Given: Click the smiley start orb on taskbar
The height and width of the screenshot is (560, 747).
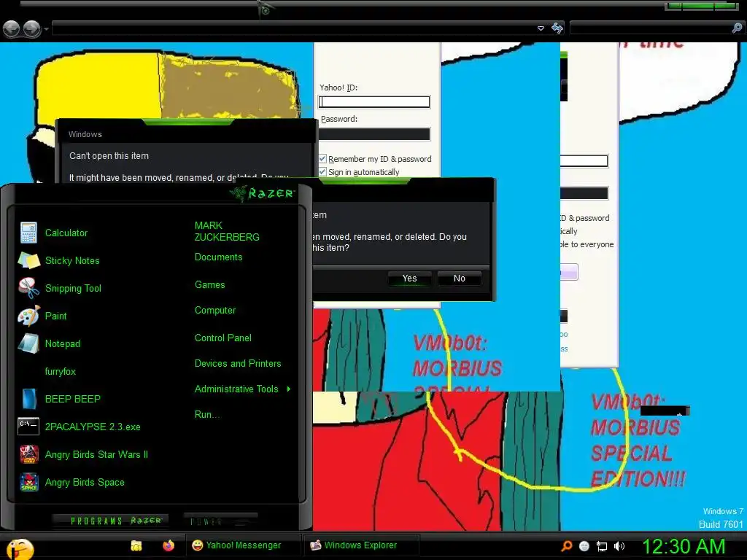Looking at the screenshot, I should tap(20, 548).
